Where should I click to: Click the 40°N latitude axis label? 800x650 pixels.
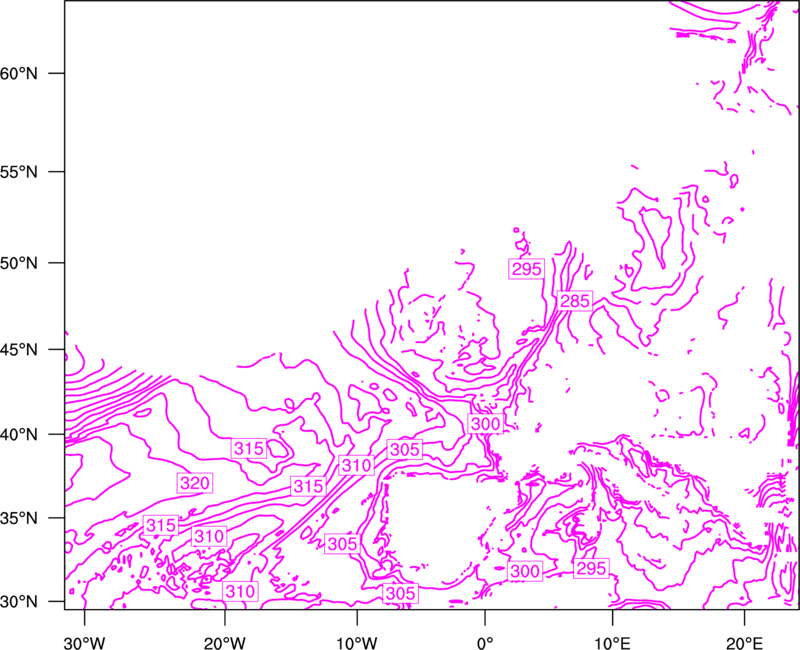point(19,435)
